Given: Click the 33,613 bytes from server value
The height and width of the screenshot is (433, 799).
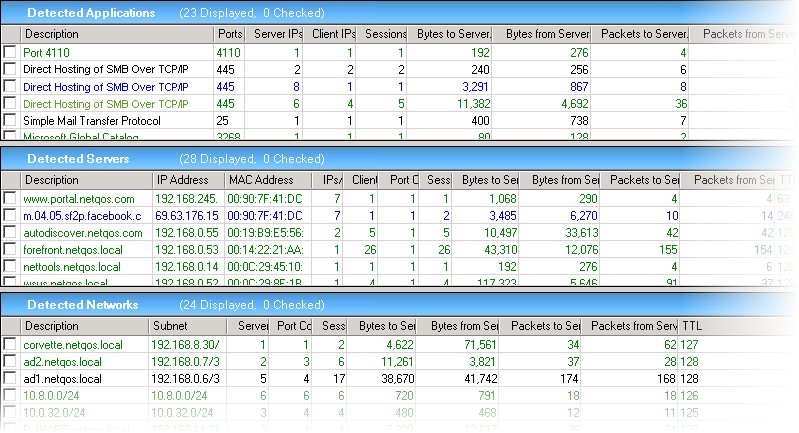Looking at the screenshot, I should pyautogui.click(x=581, y=233).
